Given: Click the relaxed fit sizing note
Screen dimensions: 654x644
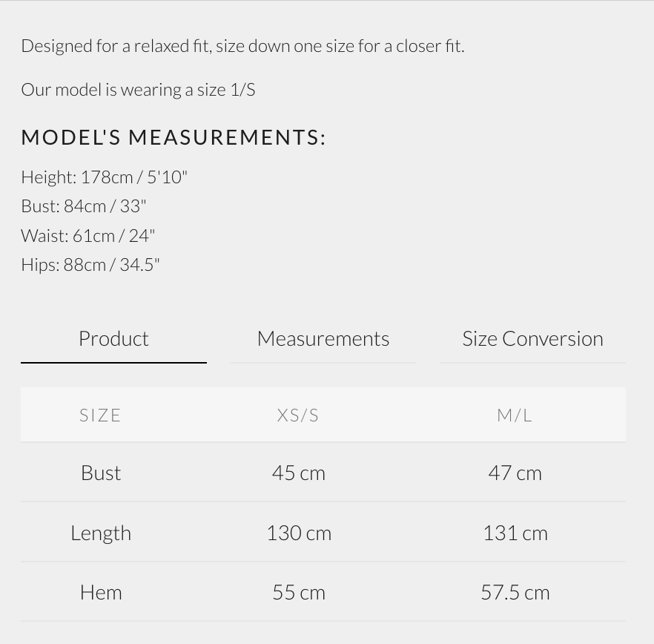Looking at the screenshot, I should click(242, 45).
